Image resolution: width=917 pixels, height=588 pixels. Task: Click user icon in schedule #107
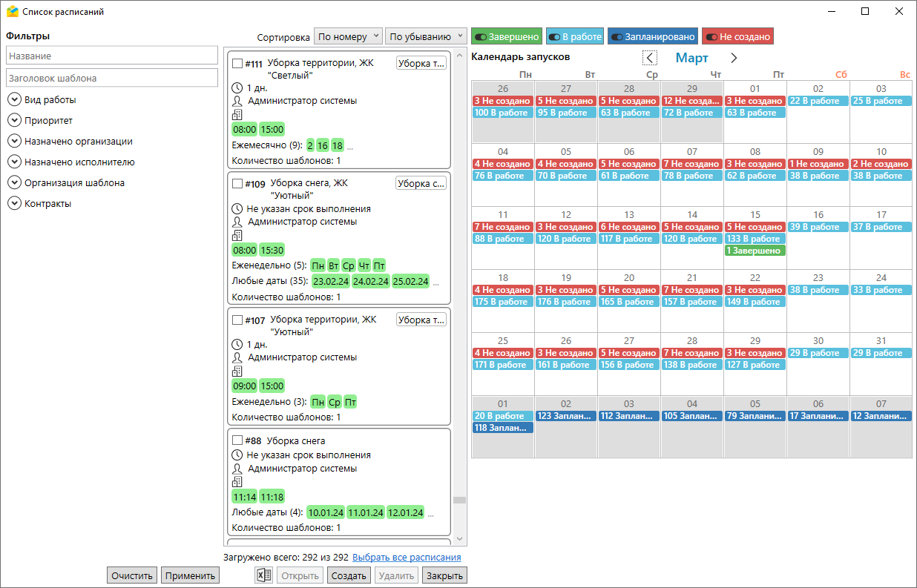[237, 357]
